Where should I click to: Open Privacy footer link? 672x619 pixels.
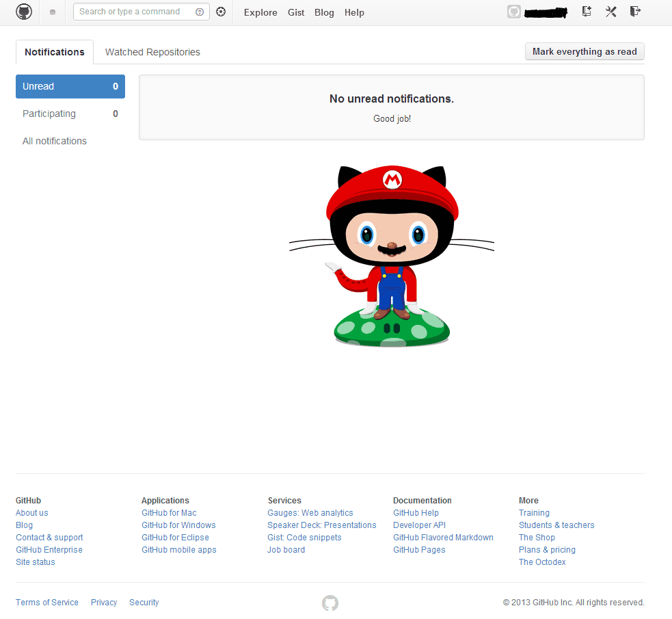104,603
